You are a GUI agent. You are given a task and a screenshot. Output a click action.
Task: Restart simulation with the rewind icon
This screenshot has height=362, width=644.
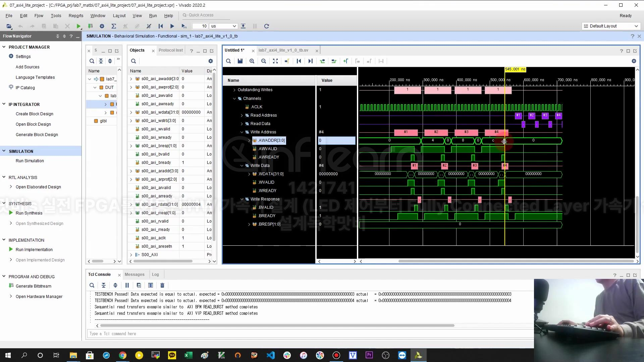pos(161,26)
